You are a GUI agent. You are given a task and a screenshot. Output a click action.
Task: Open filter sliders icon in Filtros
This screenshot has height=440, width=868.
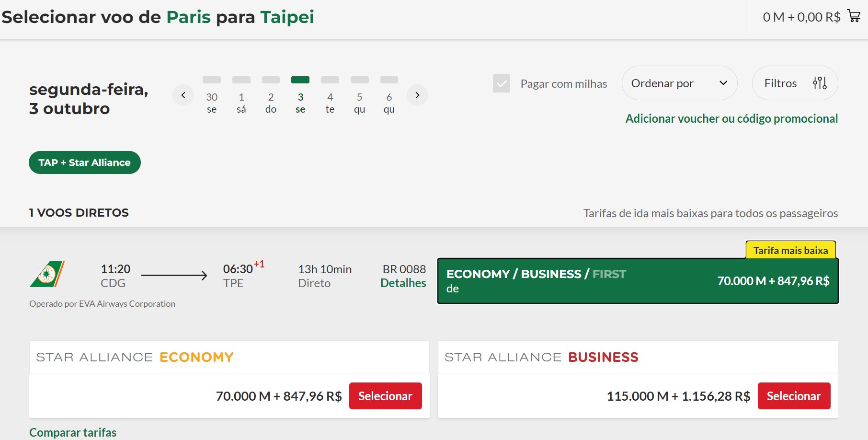click(x=820, y=83)
